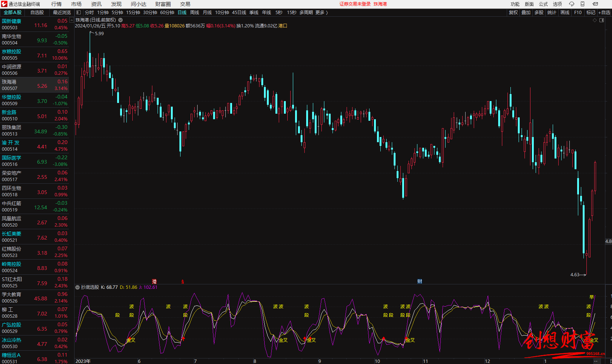
Task: Select the 30分钟 period
Action: 150,13
